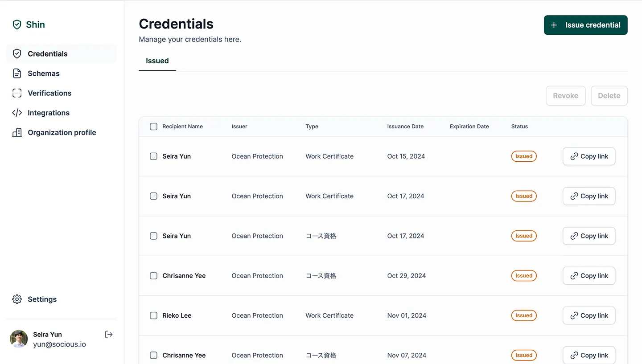Open Settings with the gear icon
This screenshot has width=642, height=364.
17,299
